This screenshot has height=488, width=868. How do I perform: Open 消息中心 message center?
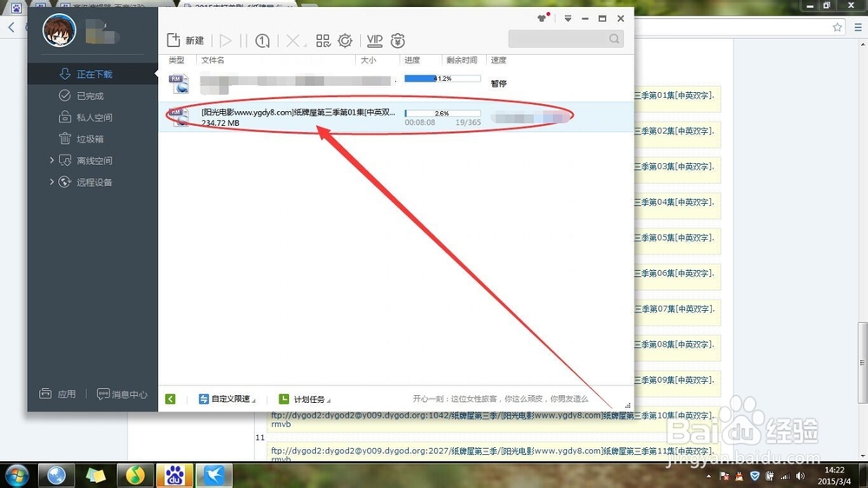122,394
